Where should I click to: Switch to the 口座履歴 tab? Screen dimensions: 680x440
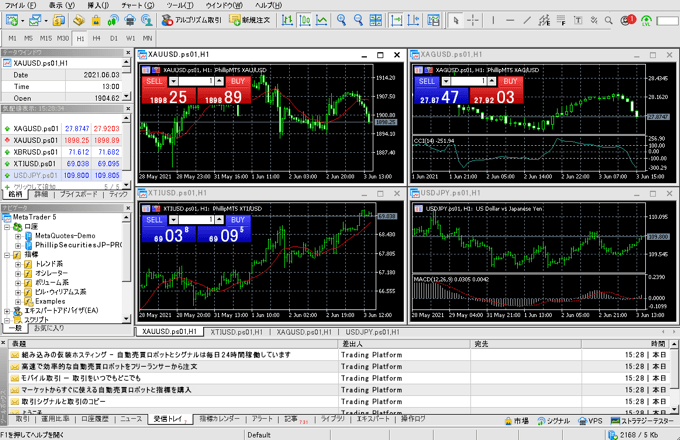(95, 419)
